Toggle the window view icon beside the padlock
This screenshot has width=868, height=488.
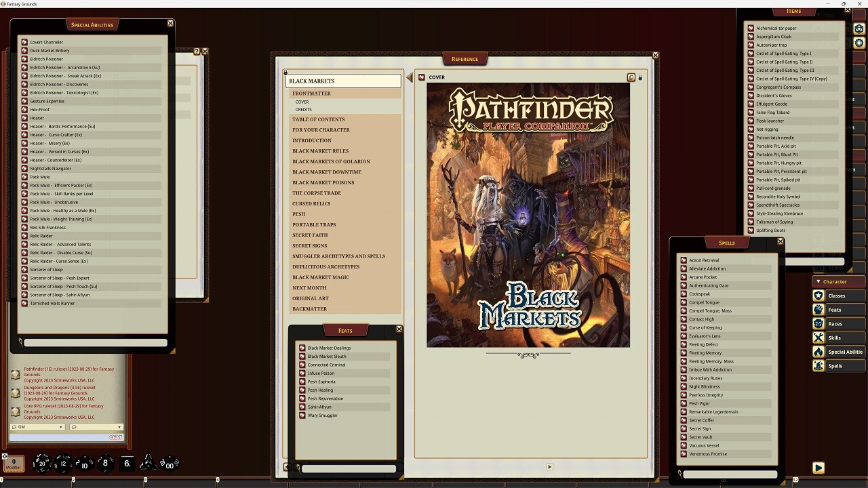(x=631, y=77)
